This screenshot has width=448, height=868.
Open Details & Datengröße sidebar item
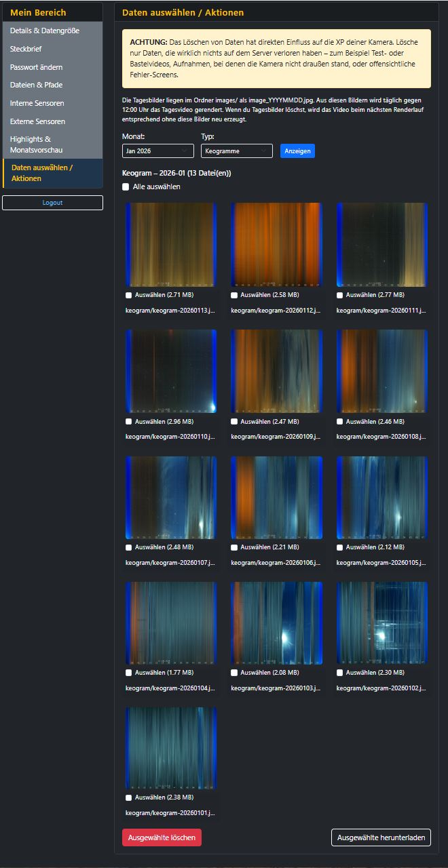(52, 31)
